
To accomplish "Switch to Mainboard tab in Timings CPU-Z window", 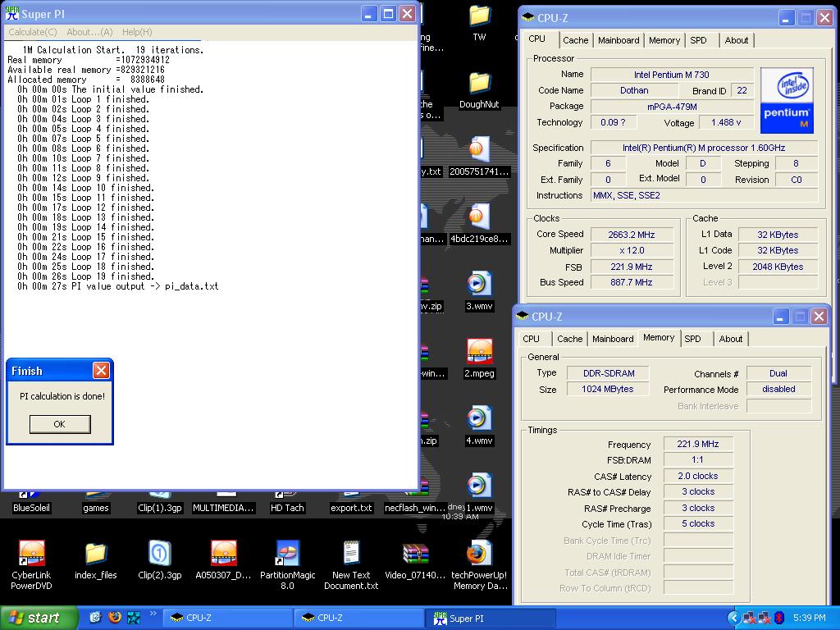I will 613,339.
